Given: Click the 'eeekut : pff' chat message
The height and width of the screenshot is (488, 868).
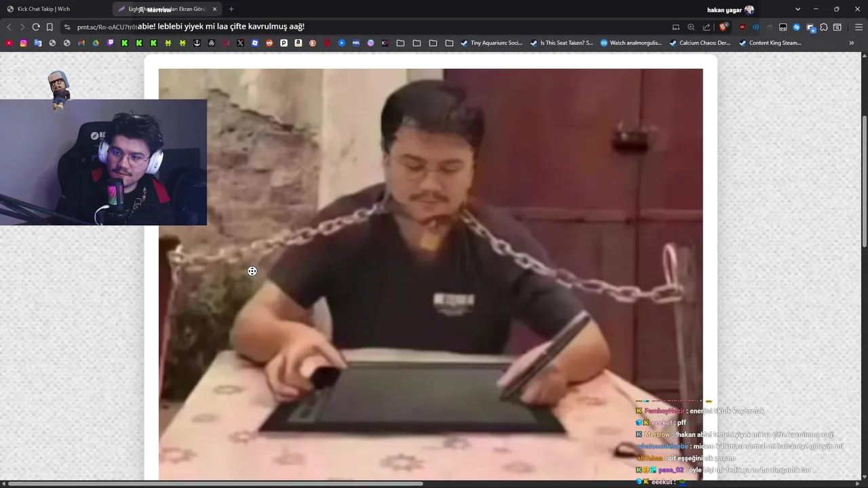Looking at the screenshot, I should (x=661, y=422).
